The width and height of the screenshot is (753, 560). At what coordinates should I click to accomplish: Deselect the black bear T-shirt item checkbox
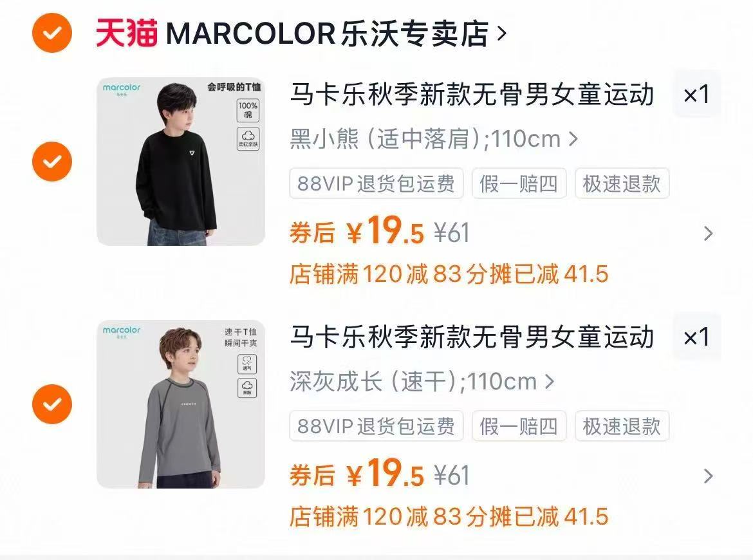[52, 162]
